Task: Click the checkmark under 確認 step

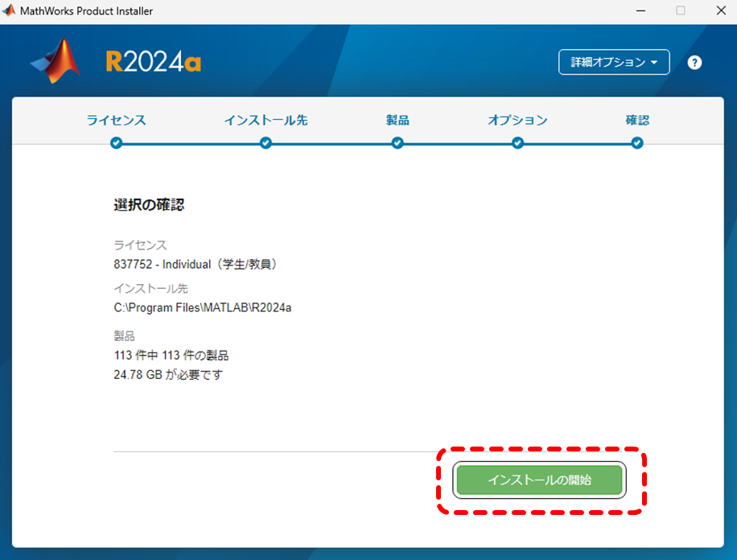Action: (x=637, y=143)
